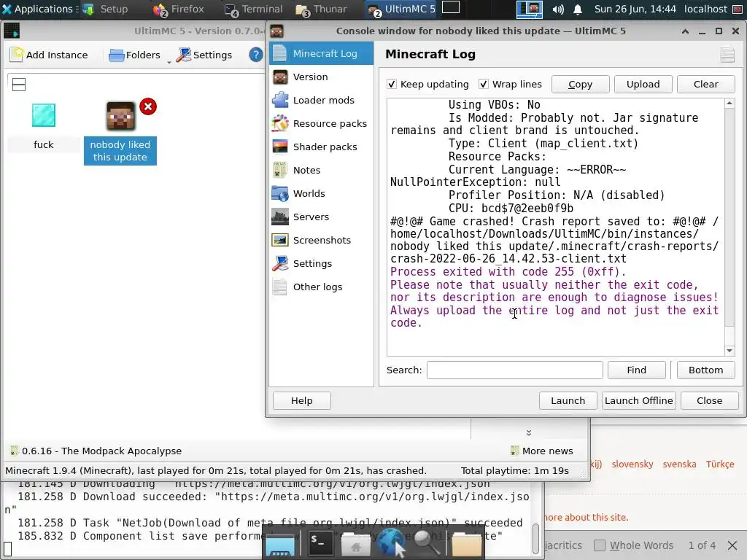Click the volume speaker icon in panel
The image size is (747, 560).
[558, 9]
